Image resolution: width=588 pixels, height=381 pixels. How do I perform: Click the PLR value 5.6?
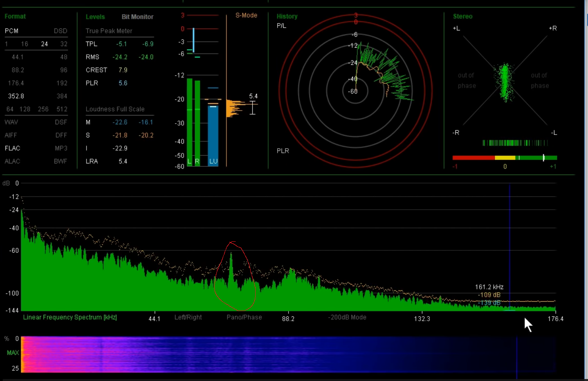(123, 83)
